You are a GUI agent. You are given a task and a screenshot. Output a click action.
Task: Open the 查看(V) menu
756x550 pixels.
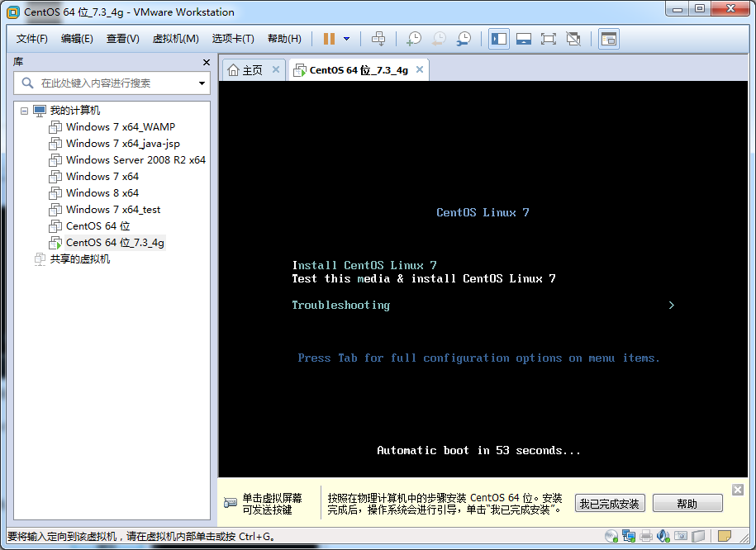[123, 39]
